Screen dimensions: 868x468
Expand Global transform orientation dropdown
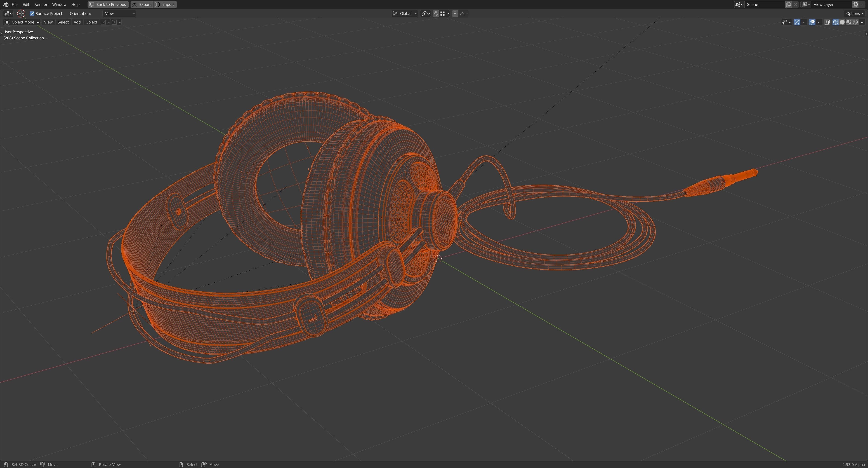tap(405, 14)
